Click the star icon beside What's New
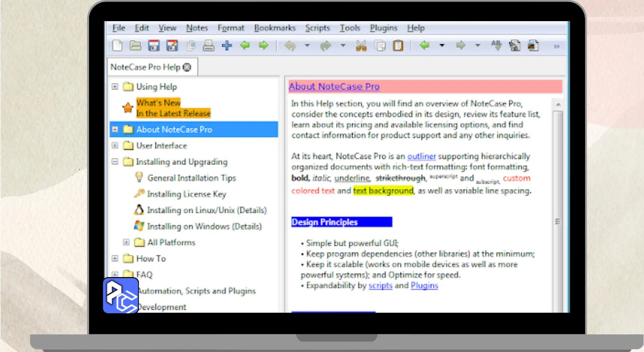The width and height of the screenshot is (644, 352). [128, 108]
